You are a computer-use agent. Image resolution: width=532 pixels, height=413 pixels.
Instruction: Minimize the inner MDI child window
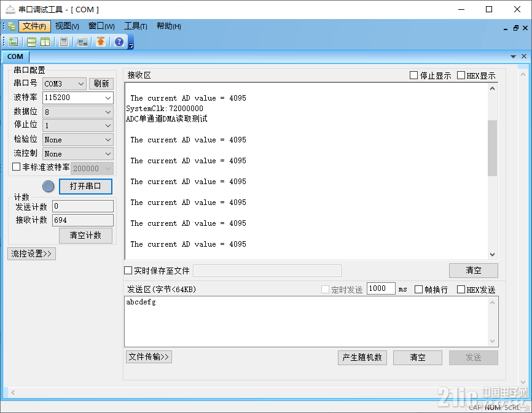(x=506, y=28)
